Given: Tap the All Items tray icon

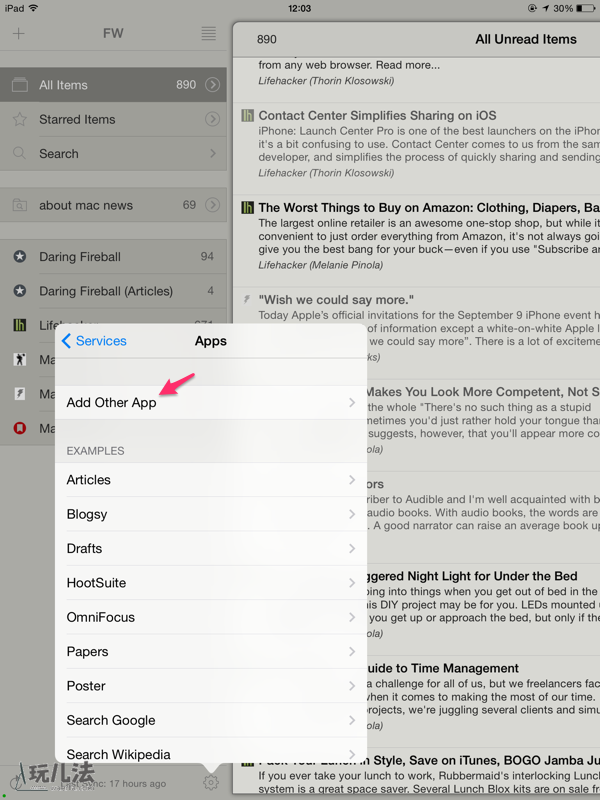Looking at the screenshot, I should click(x=20, y=85).
